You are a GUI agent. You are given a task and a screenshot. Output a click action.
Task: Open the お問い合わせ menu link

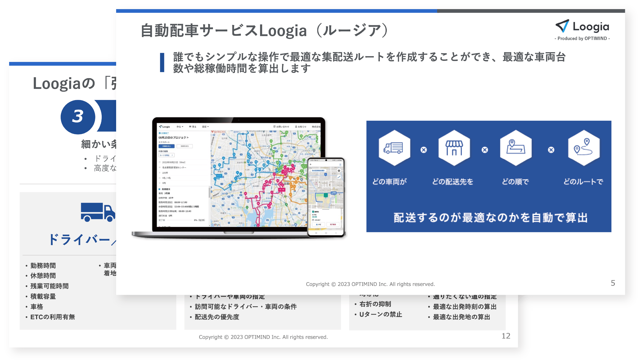click(281, 127)
